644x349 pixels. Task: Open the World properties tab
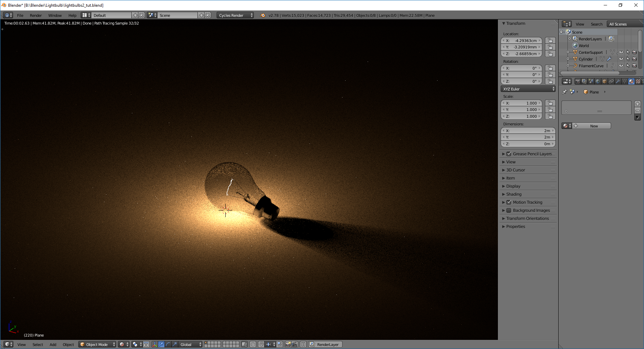click(x=598, y=81)
